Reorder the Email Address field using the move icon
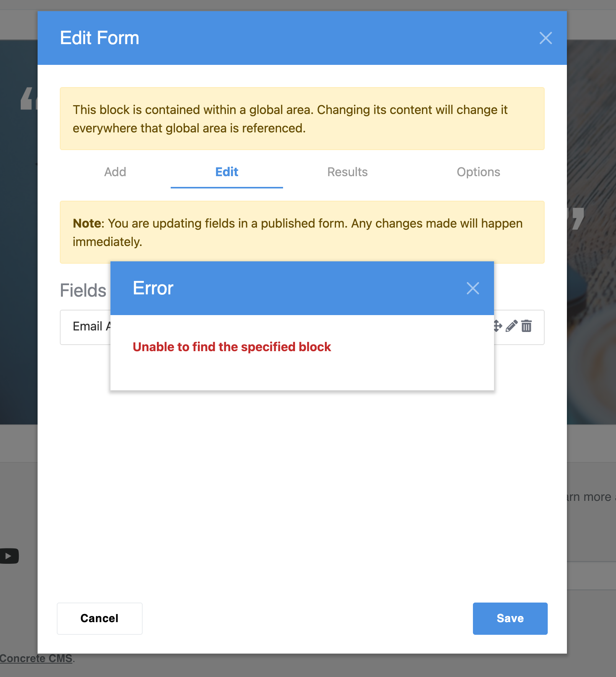The width and height of the screenshot is (616, 677). click(497, 327)
